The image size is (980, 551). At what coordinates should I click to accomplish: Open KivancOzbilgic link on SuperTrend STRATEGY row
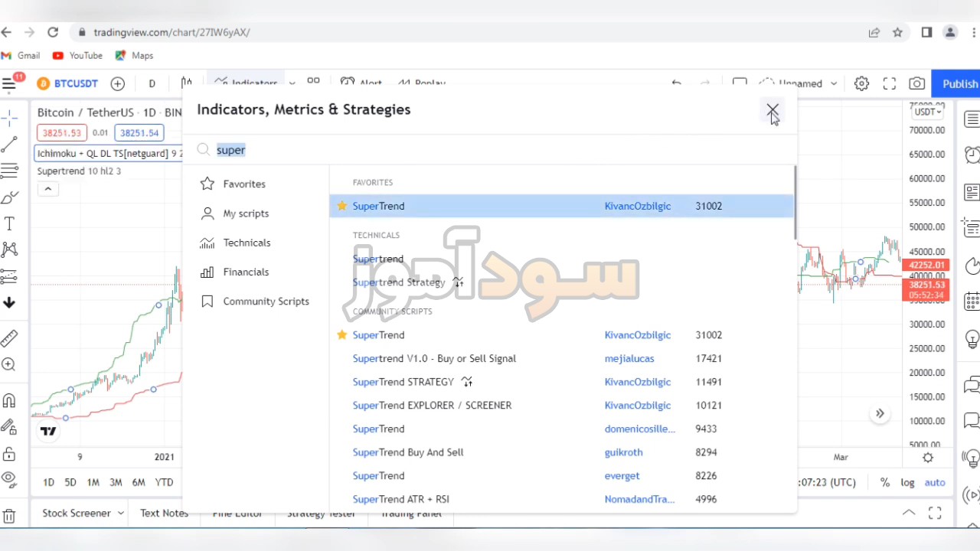point(637,382)
